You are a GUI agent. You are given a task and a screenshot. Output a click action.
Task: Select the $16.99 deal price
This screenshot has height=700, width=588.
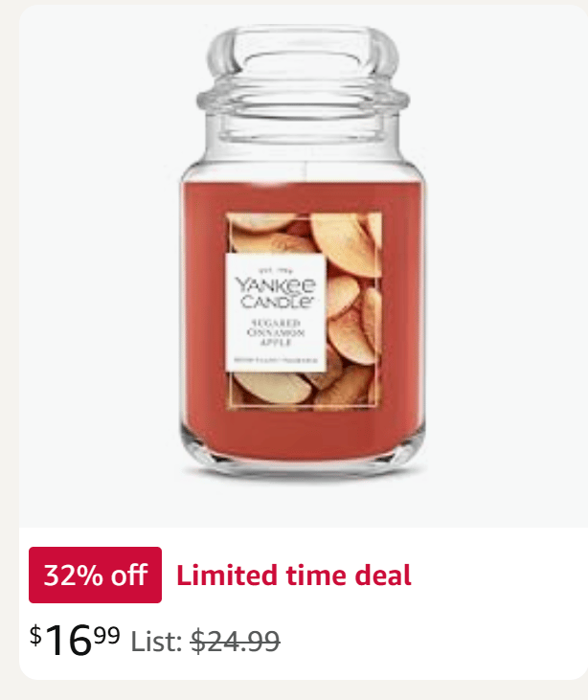point(75,640)
